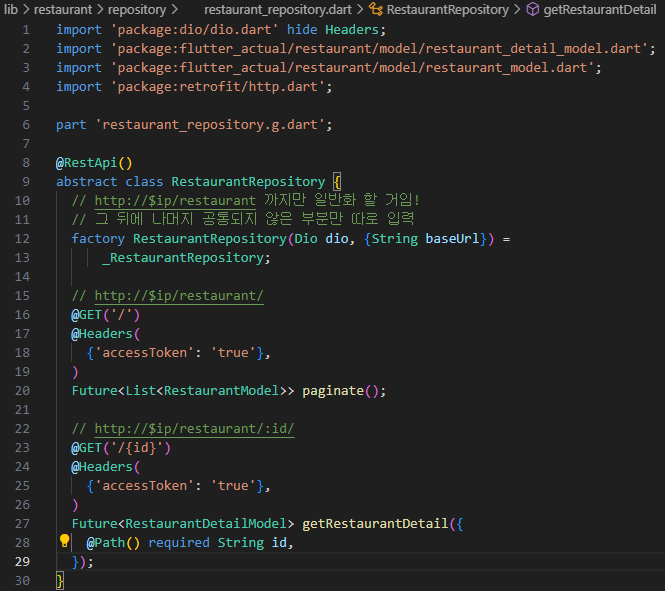
Task: Click 'hide' keyword on line 1
Action: 302,30
